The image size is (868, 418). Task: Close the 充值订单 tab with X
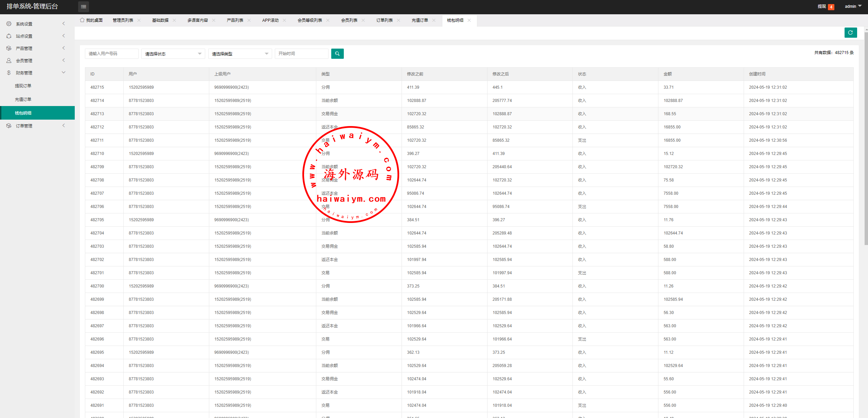[x=434, y=20]
